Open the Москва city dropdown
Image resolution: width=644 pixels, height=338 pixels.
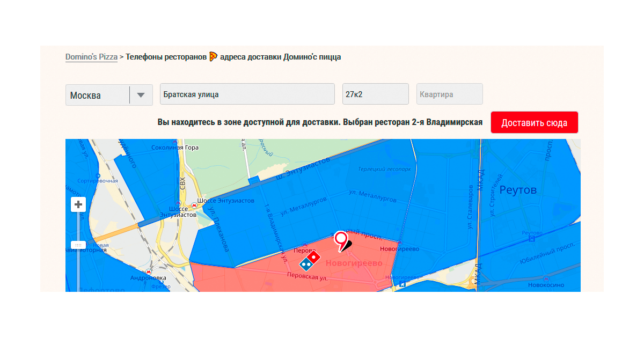click(x=109, y=95)
